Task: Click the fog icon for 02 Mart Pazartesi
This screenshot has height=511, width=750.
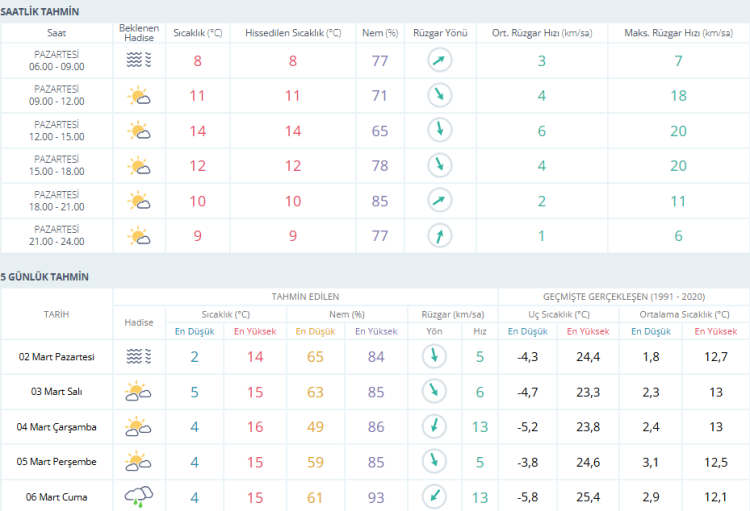Action: 138,356
